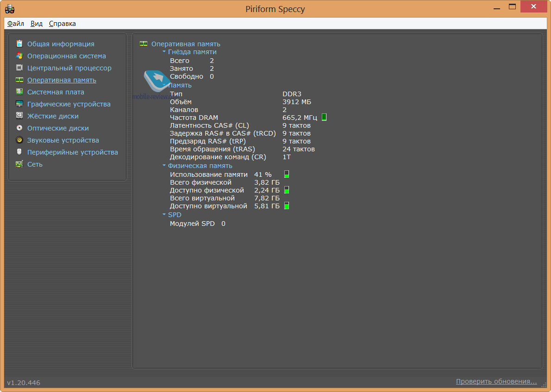This screenshot has width=551, height=392.
Task: Click the Доступно виртуальной label
Action: (208, 206)
